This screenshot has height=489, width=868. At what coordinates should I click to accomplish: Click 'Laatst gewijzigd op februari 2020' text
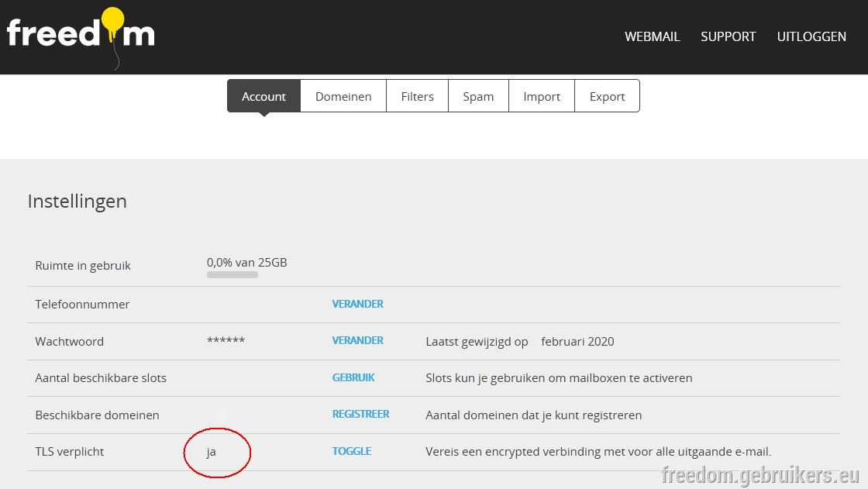point(520,341)
